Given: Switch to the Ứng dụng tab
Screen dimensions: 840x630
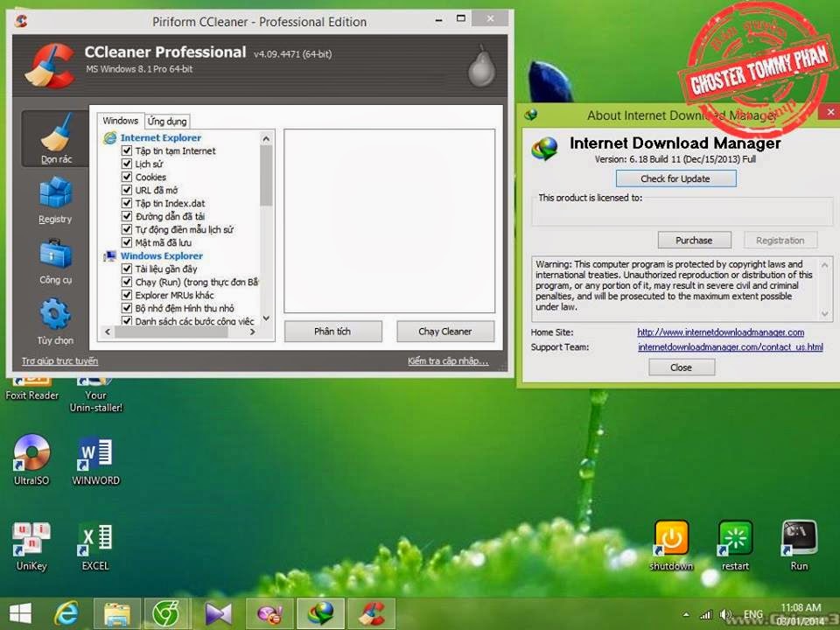Looking at the screenshot, I should click(167, 121).
